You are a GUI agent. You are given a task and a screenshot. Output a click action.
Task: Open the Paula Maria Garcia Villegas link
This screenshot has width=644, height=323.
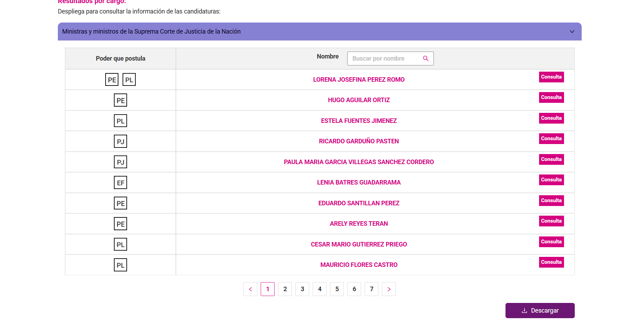(359, 162)
